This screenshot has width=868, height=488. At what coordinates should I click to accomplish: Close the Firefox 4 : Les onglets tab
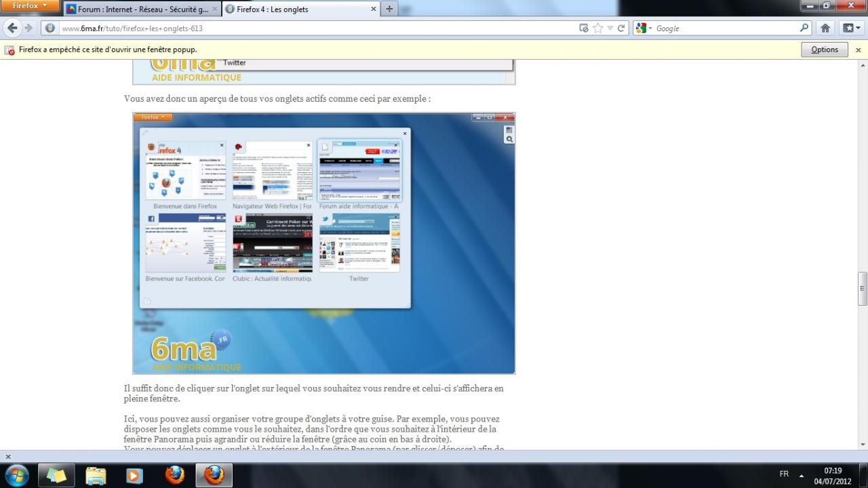pyautogui.click(x=374, y=9)
